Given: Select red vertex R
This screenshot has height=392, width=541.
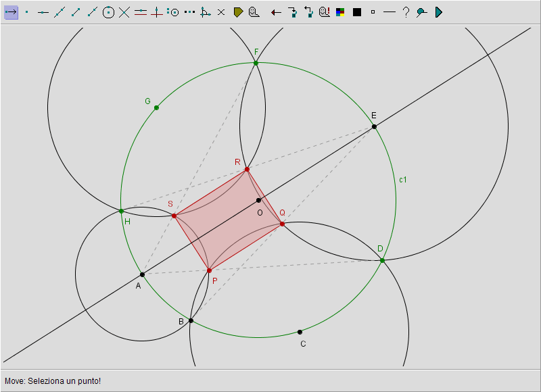Looking at the screenshot, I should [x=247, y=169].
